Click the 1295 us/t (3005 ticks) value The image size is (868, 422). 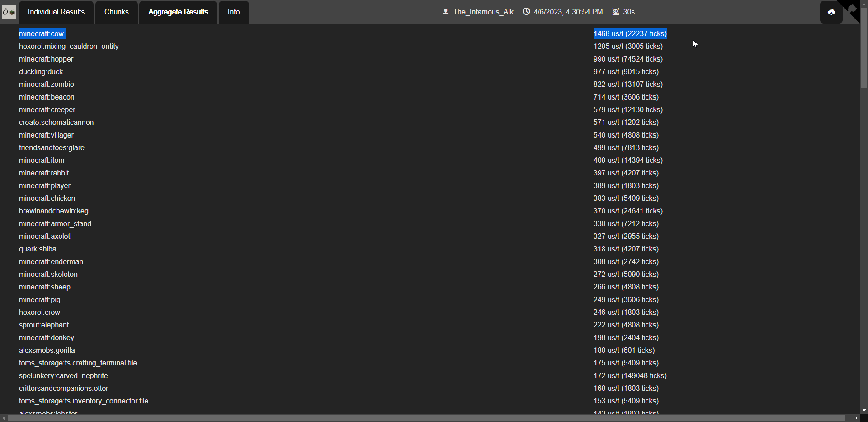click(628, 47)
